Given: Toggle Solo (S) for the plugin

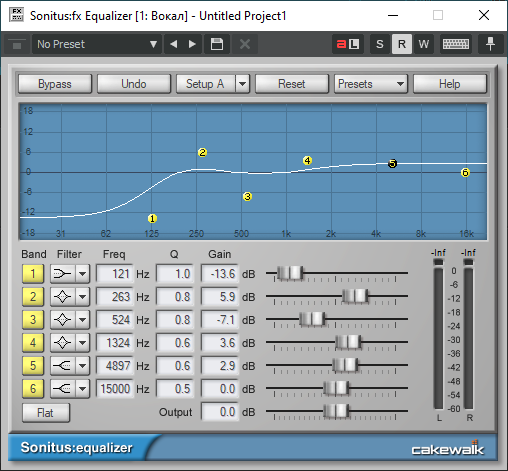Looking at the screenshot, I should (380, 44).
